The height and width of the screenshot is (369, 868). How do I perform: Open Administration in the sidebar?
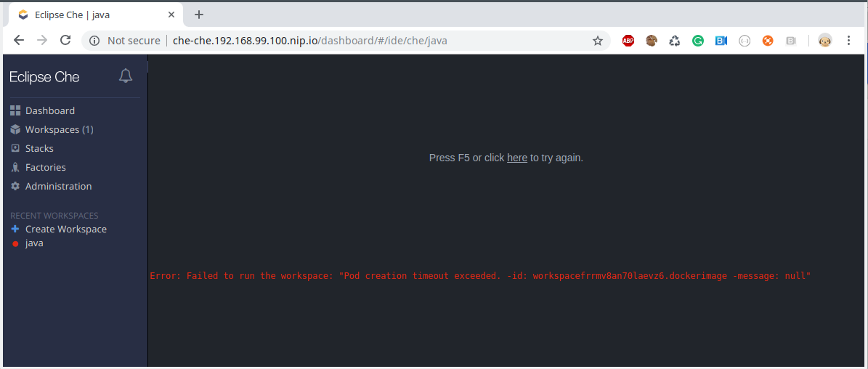pos(59,186)
